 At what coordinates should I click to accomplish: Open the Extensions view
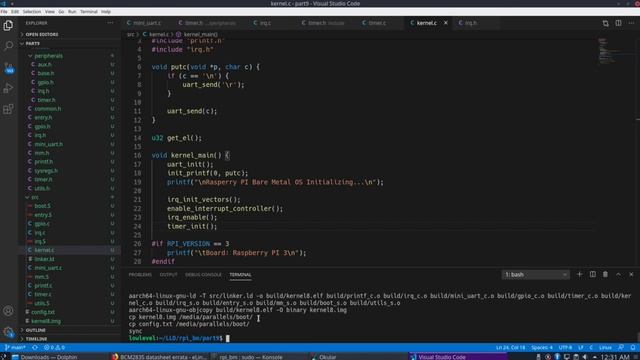(x=8, y=109)
